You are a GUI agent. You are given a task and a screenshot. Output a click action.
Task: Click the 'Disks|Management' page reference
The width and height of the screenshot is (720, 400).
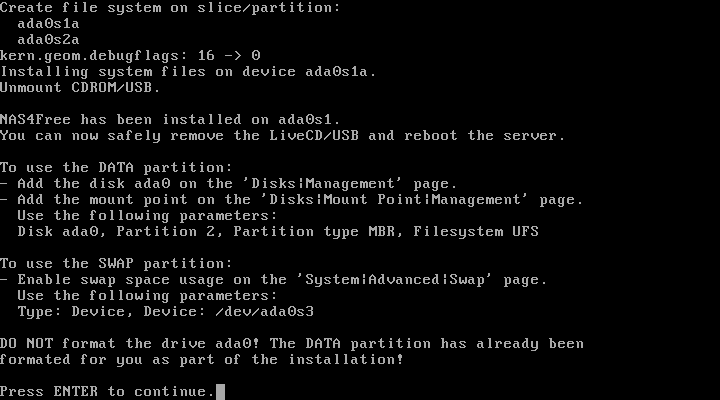coord(326,184)
